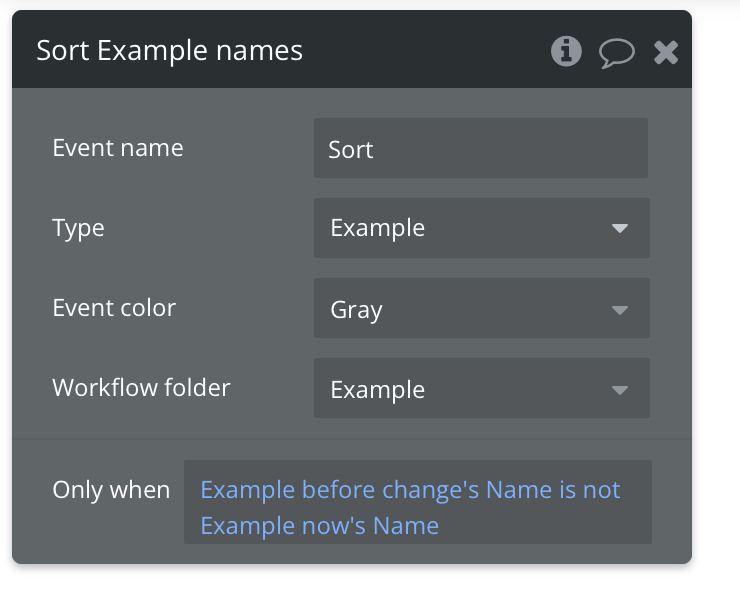740x598 pixels.
Task: Click the comment speech bubble icon
Action: [x=616, y=52]
